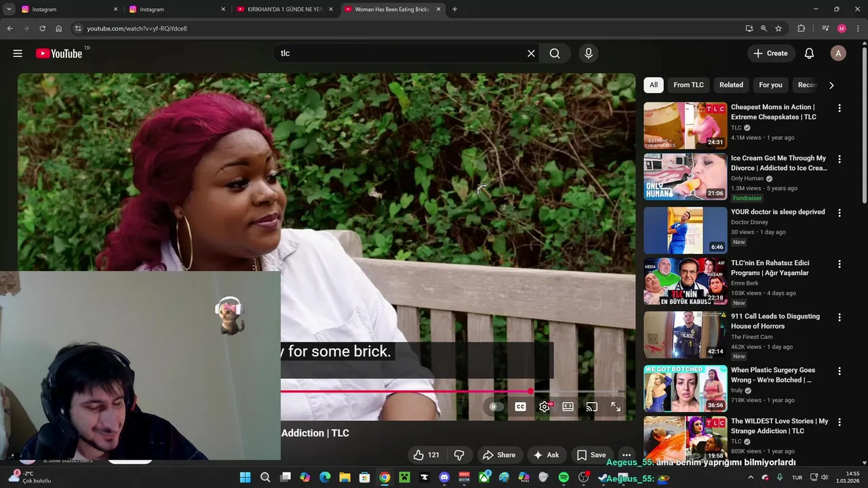Switch to KIRIKHAN'DA 1 GÜNDE browser tab
This screenshot has height=488, width=868.
coord(283,9)
